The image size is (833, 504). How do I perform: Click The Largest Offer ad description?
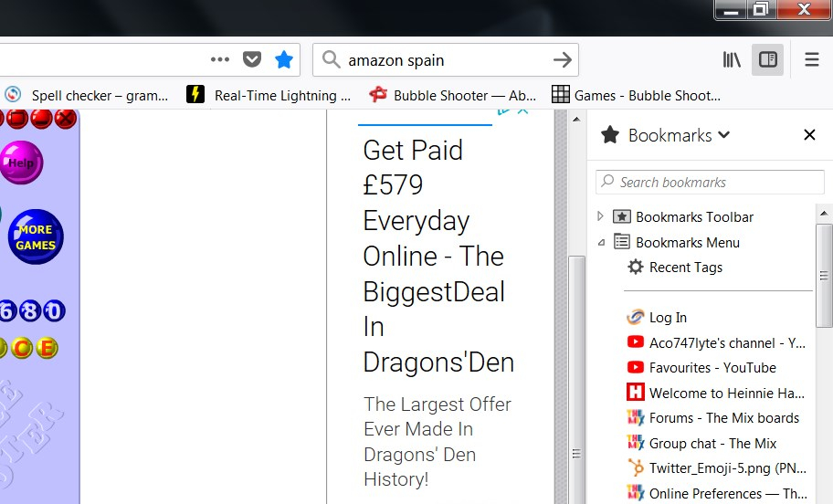tap(437, 441)
